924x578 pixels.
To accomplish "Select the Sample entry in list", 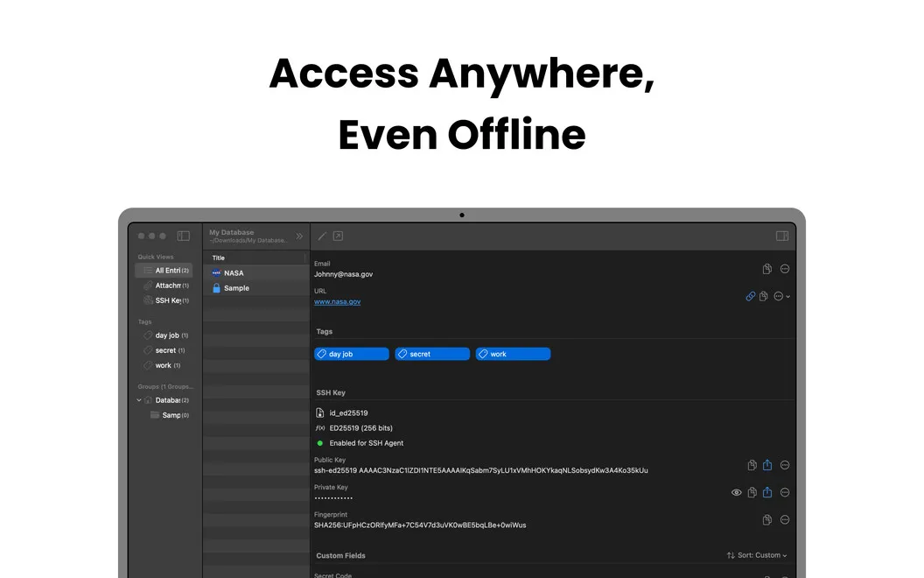I will (256, 288).
